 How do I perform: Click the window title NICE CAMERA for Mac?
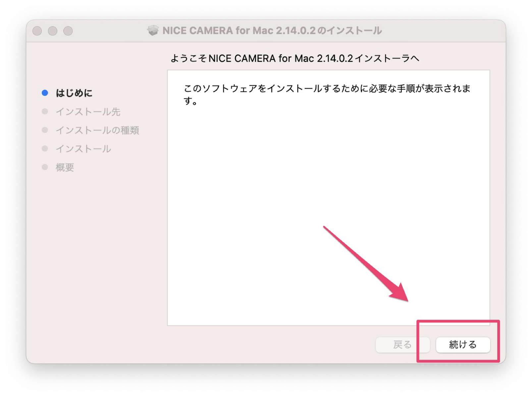[x=272, y=31]
